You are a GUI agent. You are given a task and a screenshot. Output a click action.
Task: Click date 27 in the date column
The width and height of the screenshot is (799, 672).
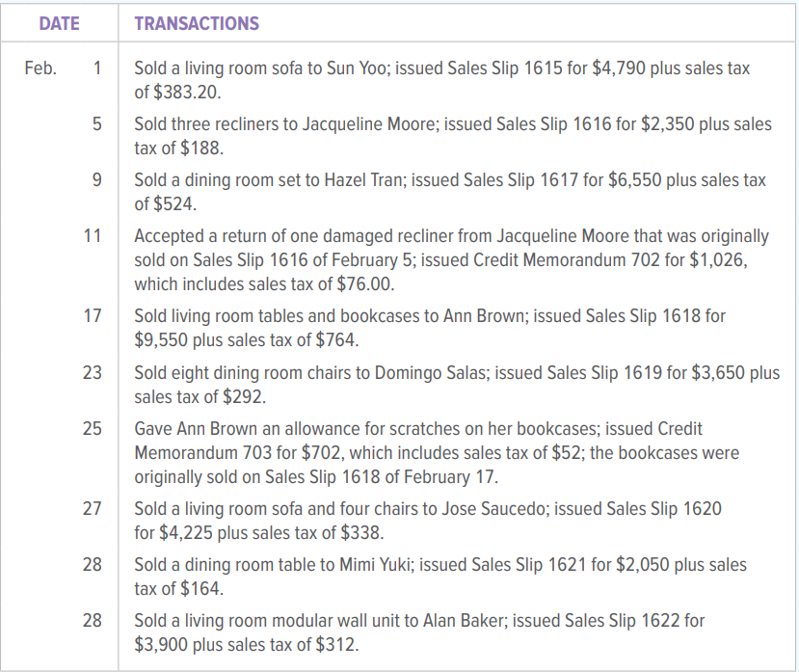92,508
